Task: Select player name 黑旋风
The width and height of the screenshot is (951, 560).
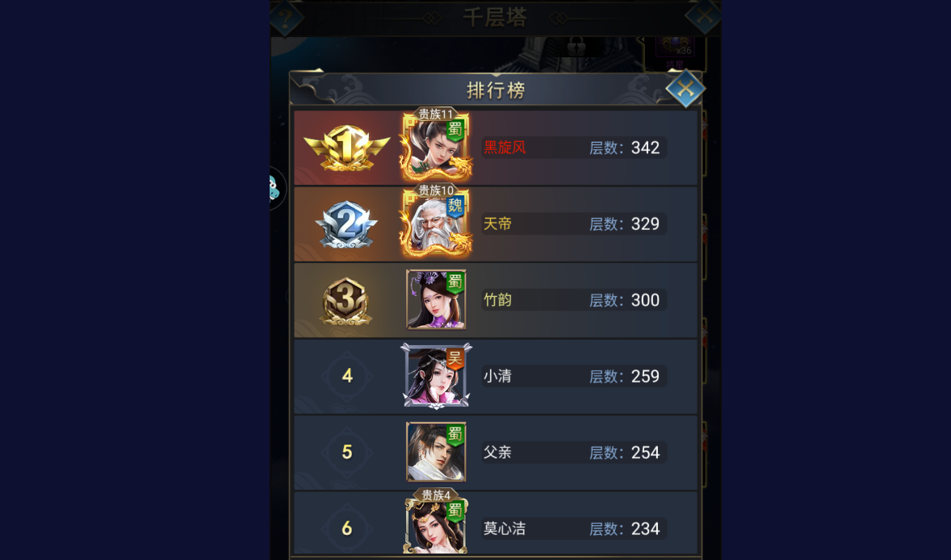Action: click(x=505, y=148)
